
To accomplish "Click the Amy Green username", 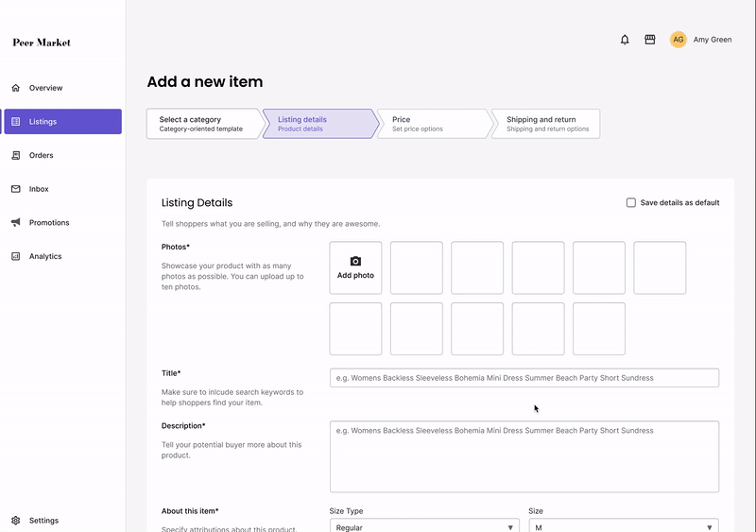I will click(713, 40).
